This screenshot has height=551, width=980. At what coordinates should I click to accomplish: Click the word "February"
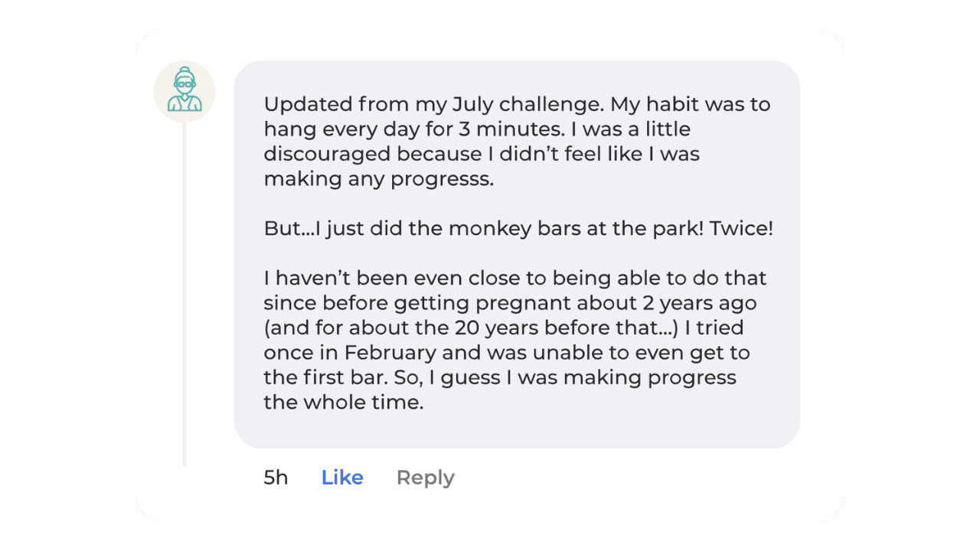tap(392, 353)
